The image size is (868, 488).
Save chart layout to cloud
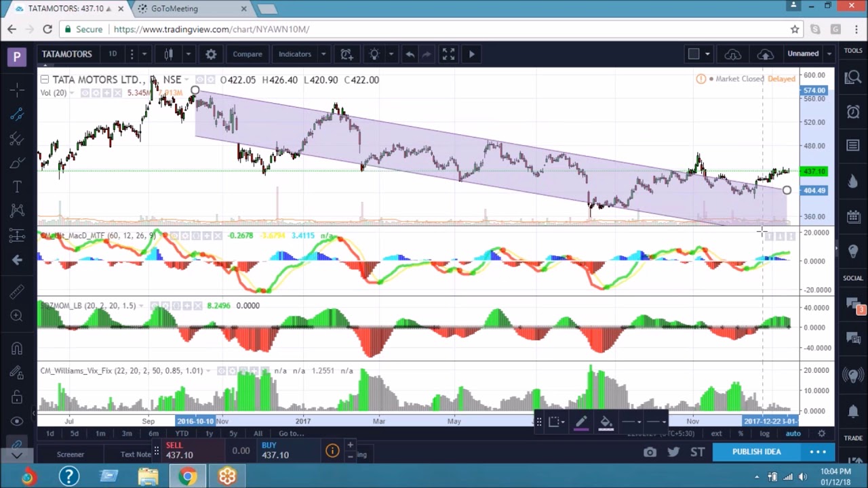(x=765, y=54)
